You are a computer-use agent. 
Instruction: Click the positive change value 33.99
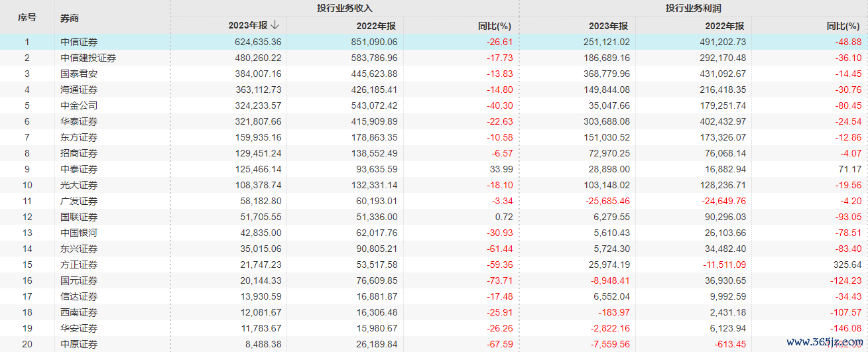(x=501, y=169)
